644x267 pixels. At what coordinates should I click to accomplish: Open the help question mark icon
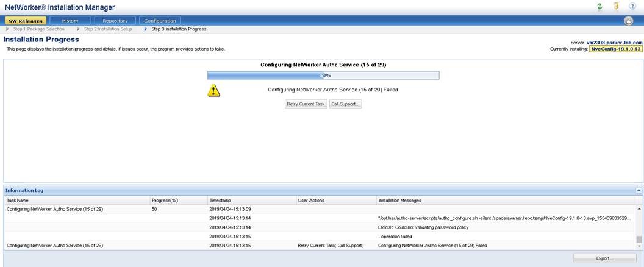(632, 7)
